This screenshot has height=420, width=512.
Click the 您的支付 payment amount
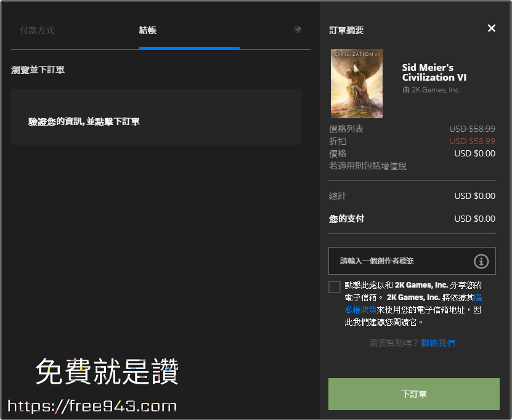[x=474, y=218]
